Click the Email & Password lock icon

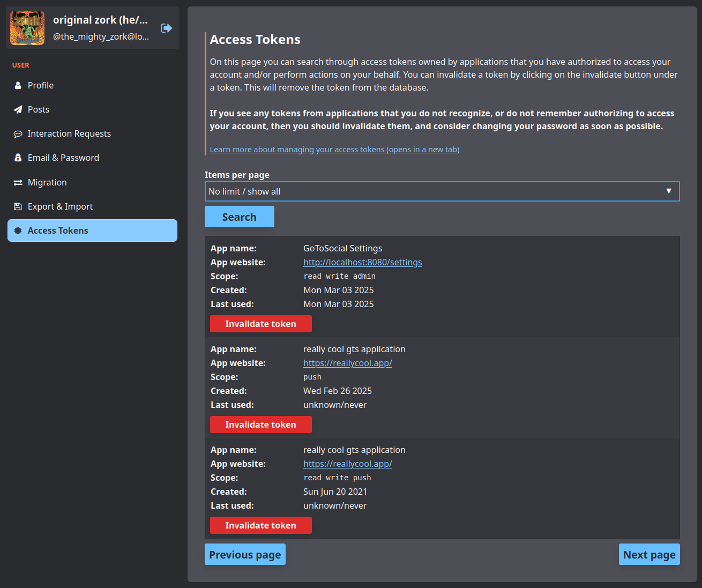18,158
